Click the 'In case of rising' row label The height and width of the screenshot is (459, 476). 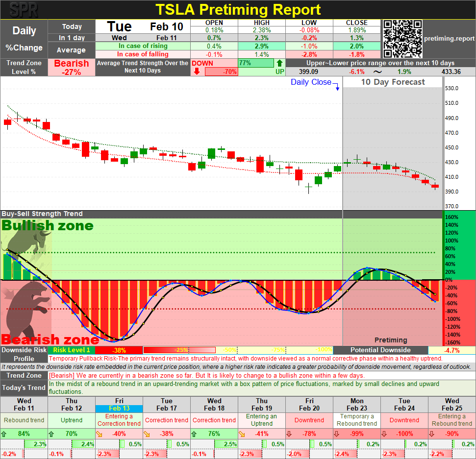tap(143, 46)
